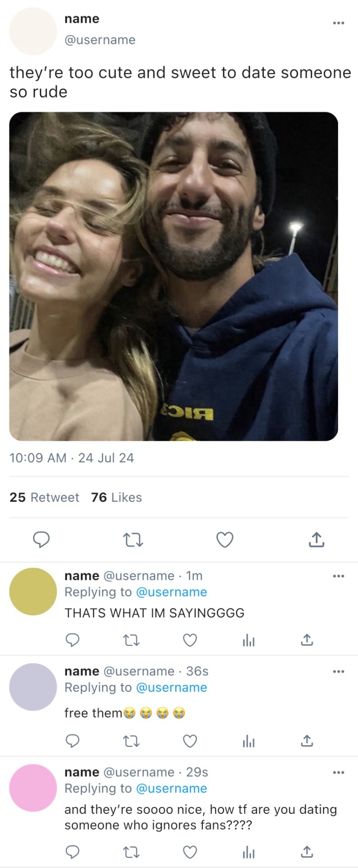
Task: Like the "ignores fans" reply
Action: pos(190,852)
